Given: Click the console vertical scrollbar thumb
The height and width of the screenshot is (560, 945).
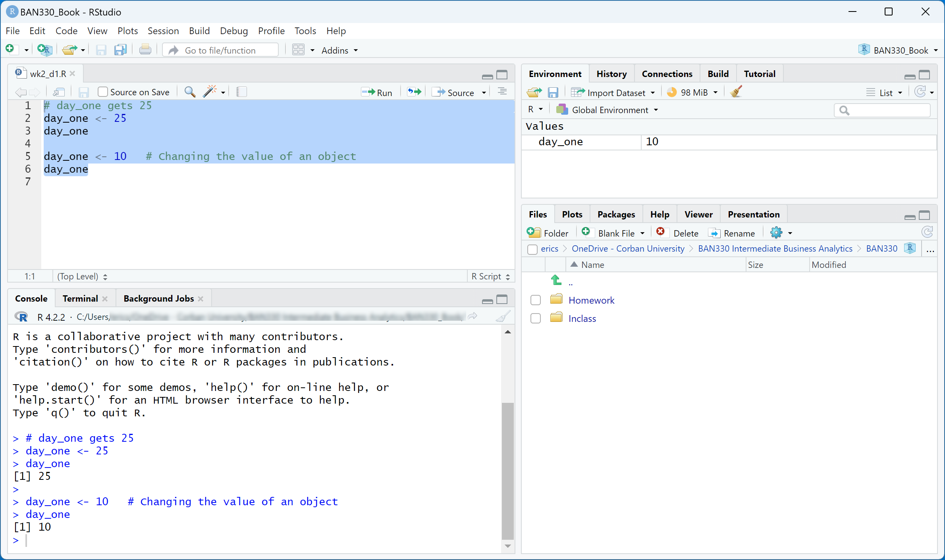Looking at the screenshot, I should point(507,470).
